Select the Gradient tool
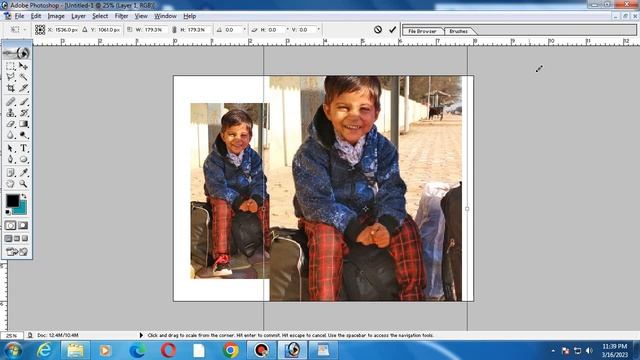This screenshot has width=640, height=360. coord(23,124)
